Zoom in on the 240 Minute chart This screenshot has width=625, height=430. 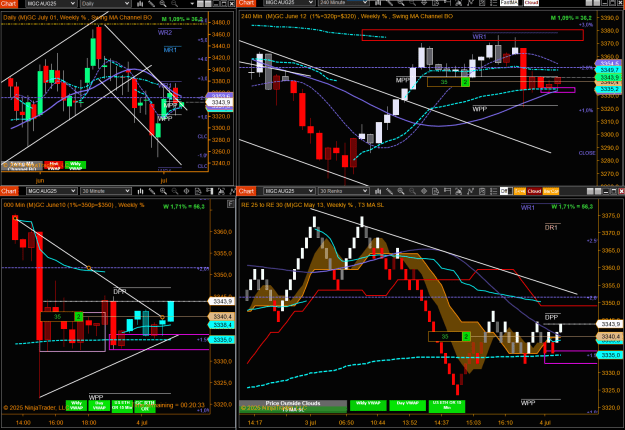coord(401,3)
